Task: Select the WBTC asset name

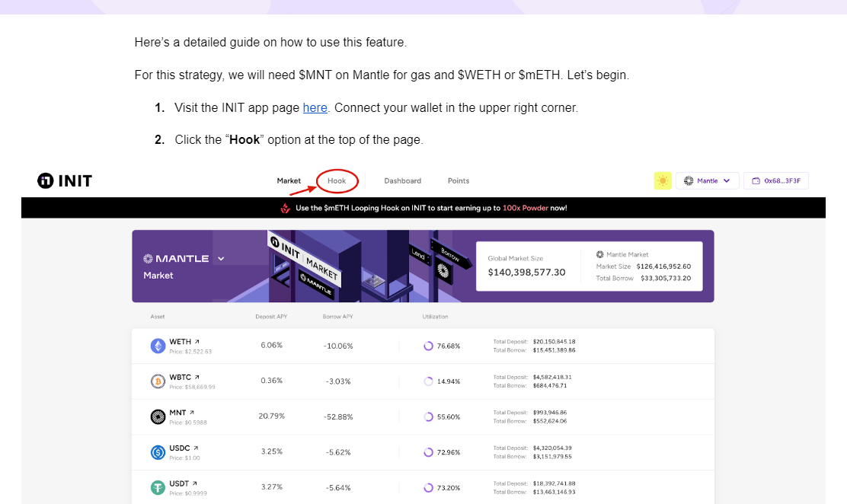Action: pos(181,377)
